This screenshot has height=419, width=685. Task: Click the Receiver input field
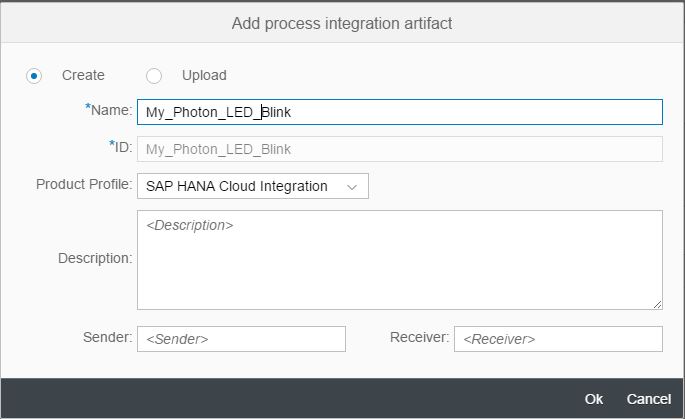pos(558,339)
